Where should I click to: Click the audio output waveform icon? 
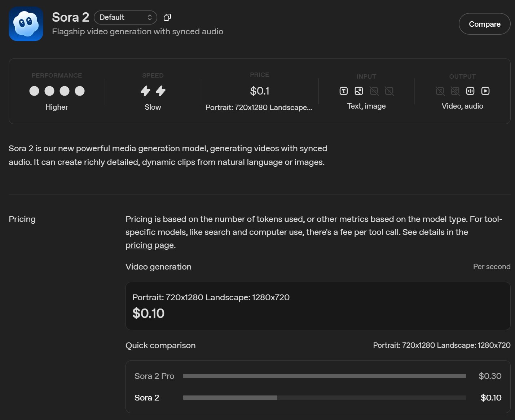pyautogui.click(x=470, y=91)
